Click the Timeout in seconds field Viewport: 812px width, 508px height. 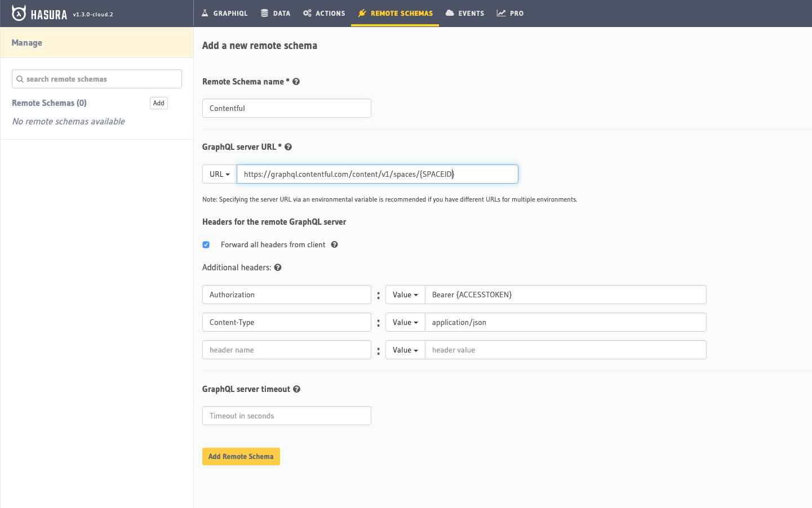(x=287, y=416)
